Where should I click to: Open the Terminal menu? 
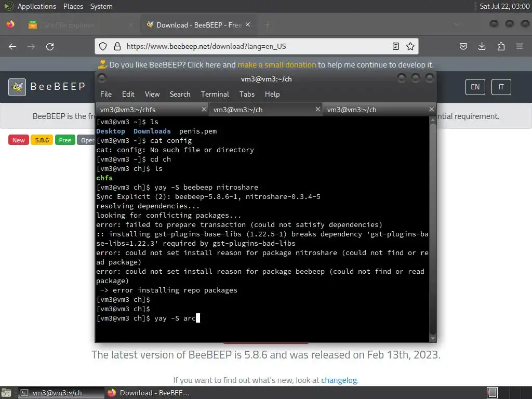(x=215, y=95)
